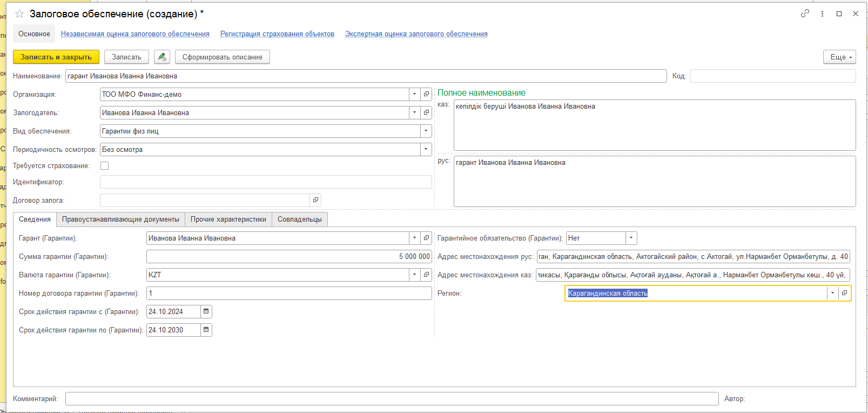Click the Записать button
868x413 pixels.
click(126, 57)
